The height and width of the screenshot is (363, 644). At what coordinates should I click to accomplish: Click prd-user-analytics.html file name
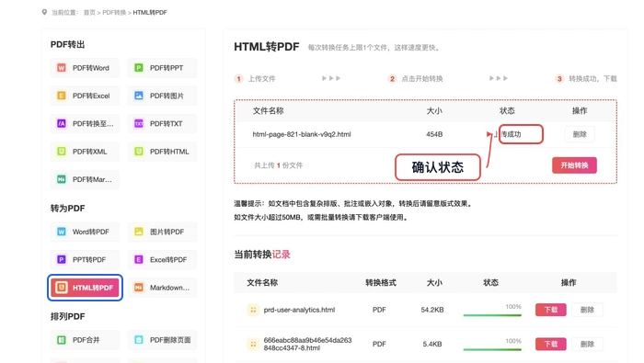coord(299,310)
